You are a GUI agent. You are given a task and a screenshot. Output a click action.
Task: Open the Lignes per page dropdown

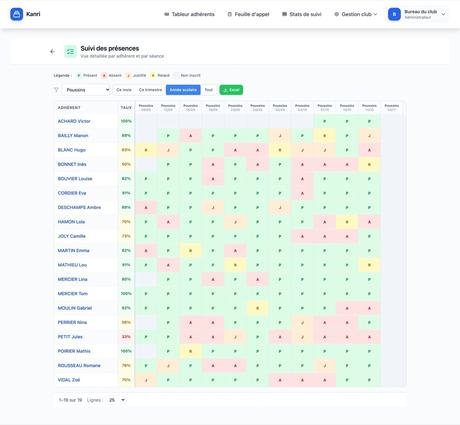117,400
